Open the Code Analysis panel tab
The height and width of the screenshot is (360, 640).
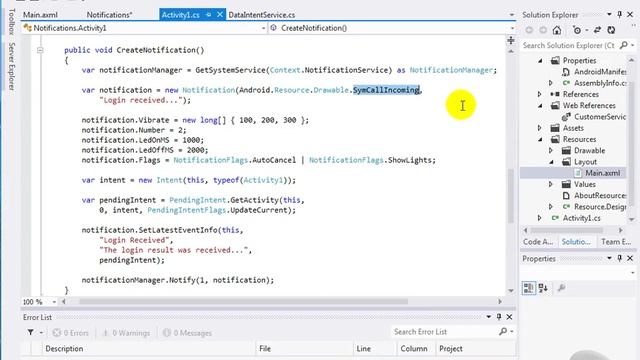pyautogui.click(x=538, y=242)
